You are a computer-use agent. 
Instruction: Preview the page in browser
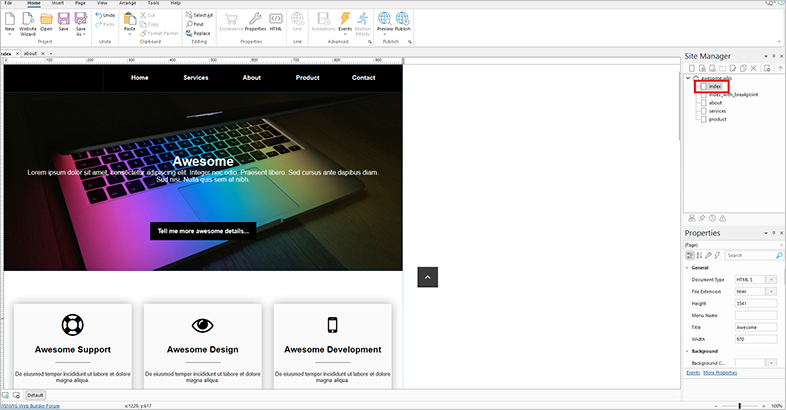click(x=385, y=23)
